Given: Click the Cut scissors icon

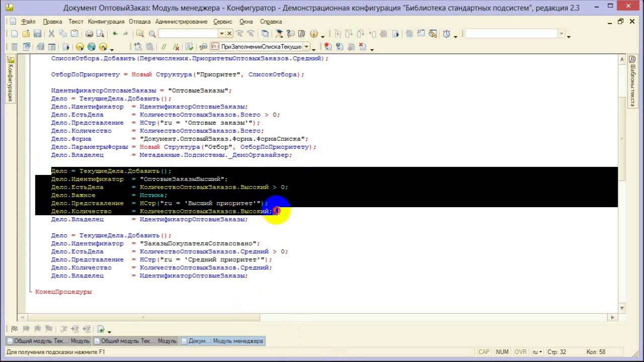Looking at the screenshot, I should point(51,34).
